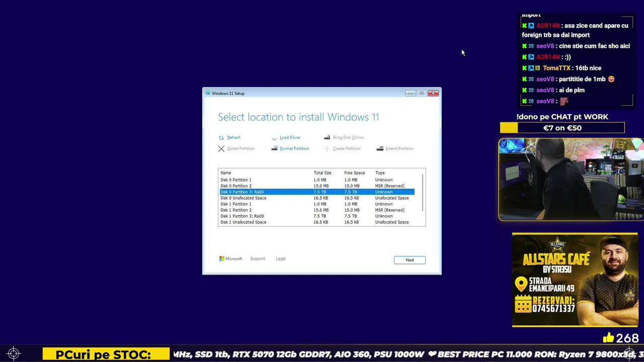The image size is (644, 362).
Task: Select Disk 0 Partition 1 row
Action: (x=317, y=180)
